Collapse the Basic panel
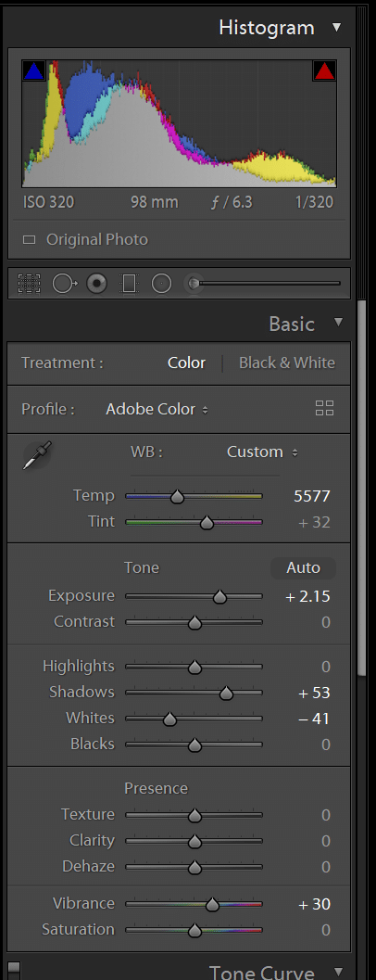 339,323
